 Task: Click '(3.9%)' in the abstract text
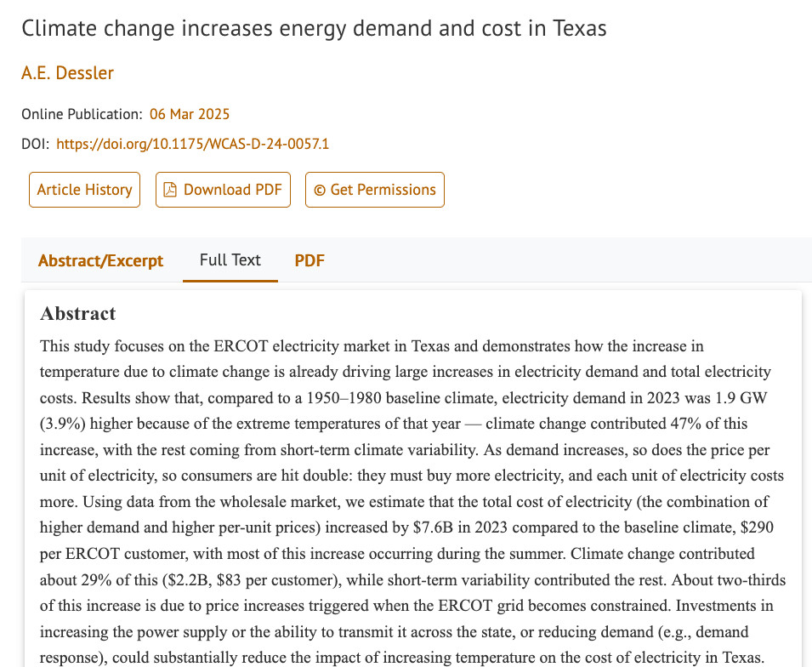pyautogui.click(x=63, y=424)
